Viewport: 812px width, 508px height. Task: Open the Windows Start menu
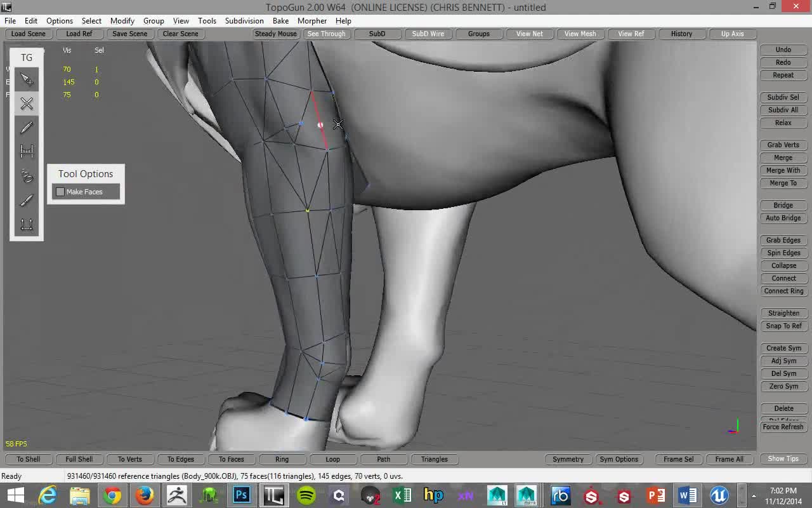pos(15,495)
